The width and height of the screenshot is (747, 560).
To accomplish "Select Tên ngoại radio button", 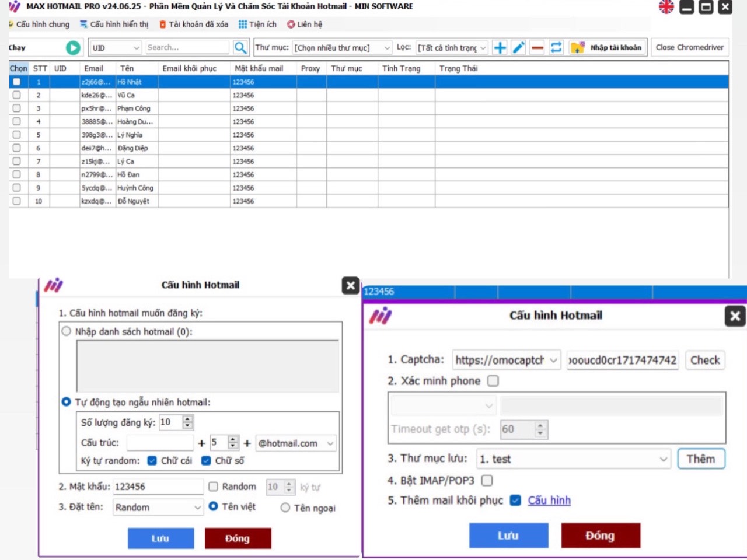I will (285, 508).
